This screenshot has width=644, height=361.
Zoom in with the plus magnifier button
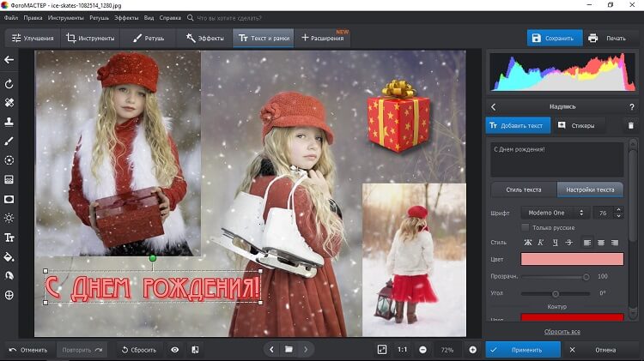point(472,350)
